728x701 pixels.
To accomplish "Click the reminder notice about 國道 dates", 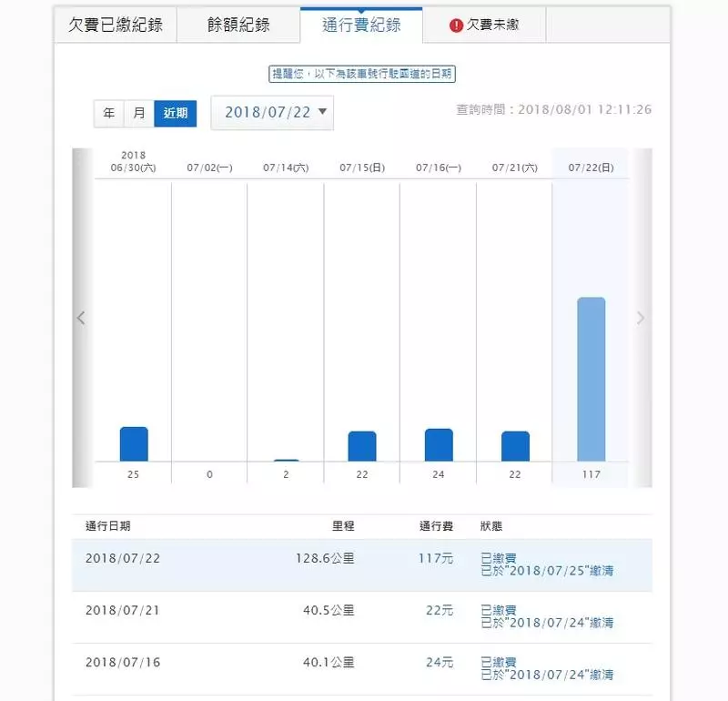I will tap(362, 74).
